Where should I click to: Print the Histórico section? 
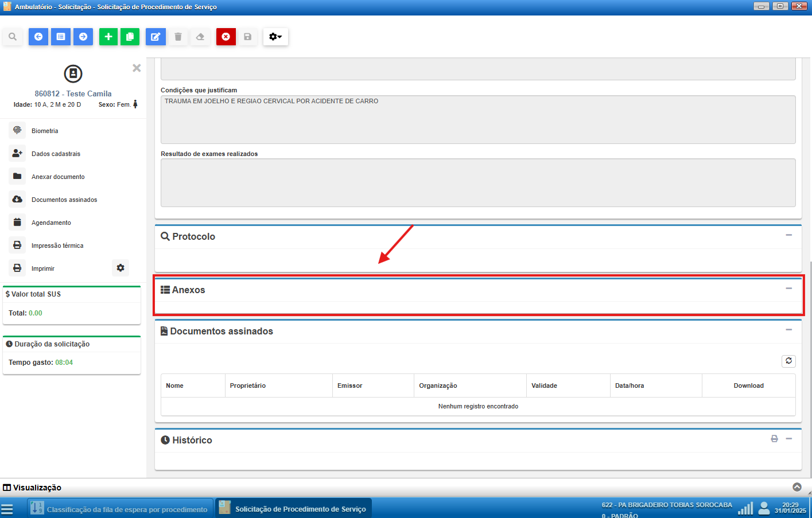click(774, 439)
